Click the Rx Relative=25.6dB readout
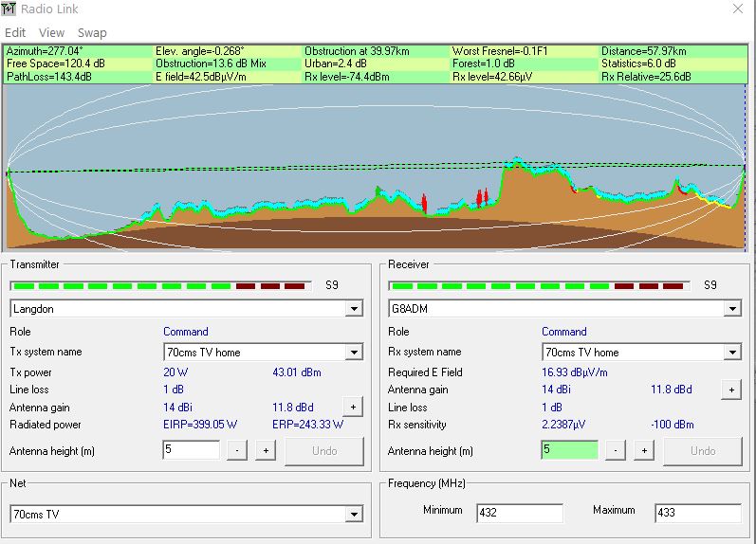This screenshot has width=756, height=544. click(x=646, y=77)
